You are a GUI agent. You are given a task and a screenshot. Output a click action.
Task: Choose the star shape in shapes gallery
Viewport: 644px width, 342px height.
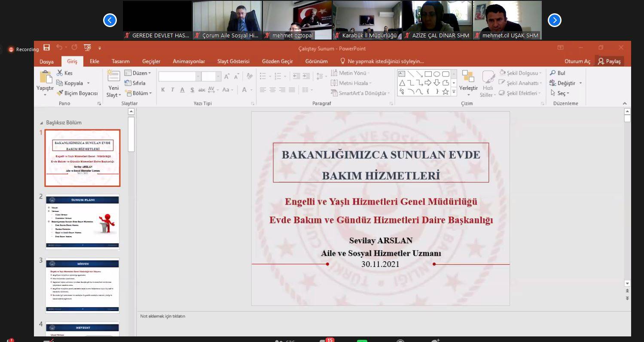(446, 92)
